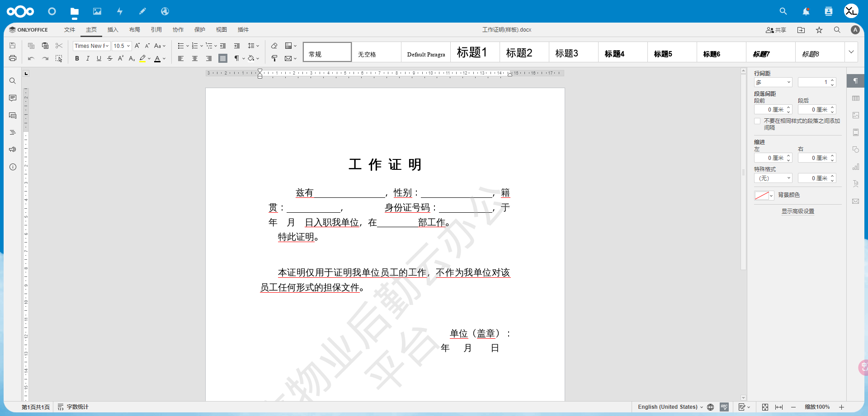Click the print icon
Screen dimensions: 868x416
point(13,58)
